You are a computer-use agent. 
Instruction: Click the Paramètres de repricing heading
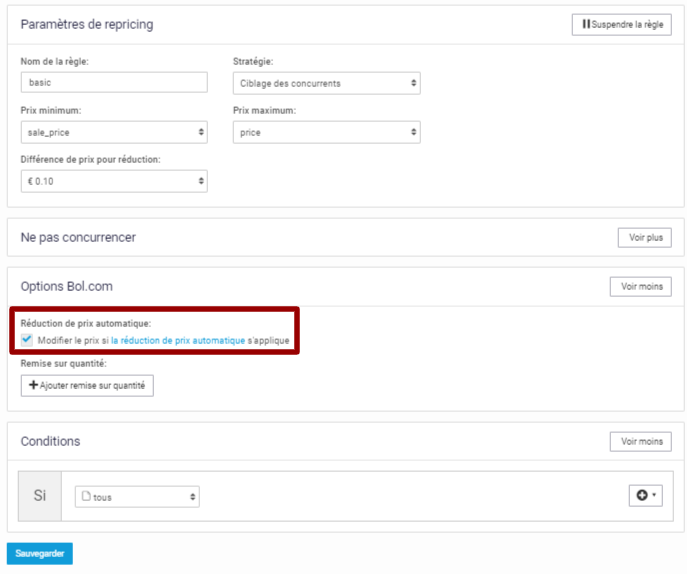[87, 25]
